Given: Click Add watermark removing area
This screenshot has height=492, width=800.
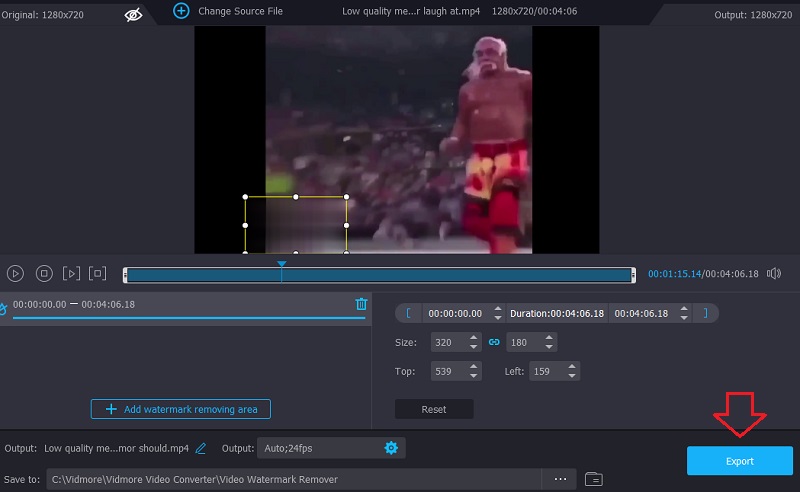Looking at the screenshot, I should [x=181, y=409].
